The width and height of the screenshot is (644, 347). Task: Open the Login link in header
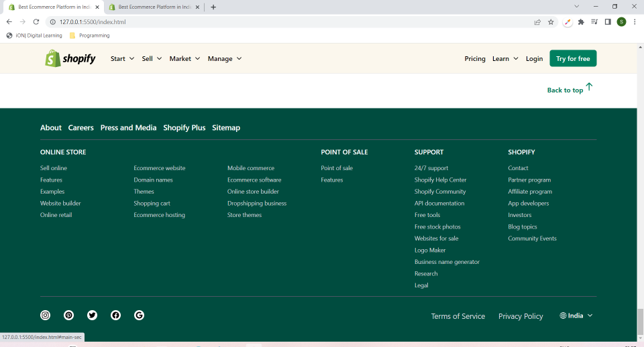534,59
